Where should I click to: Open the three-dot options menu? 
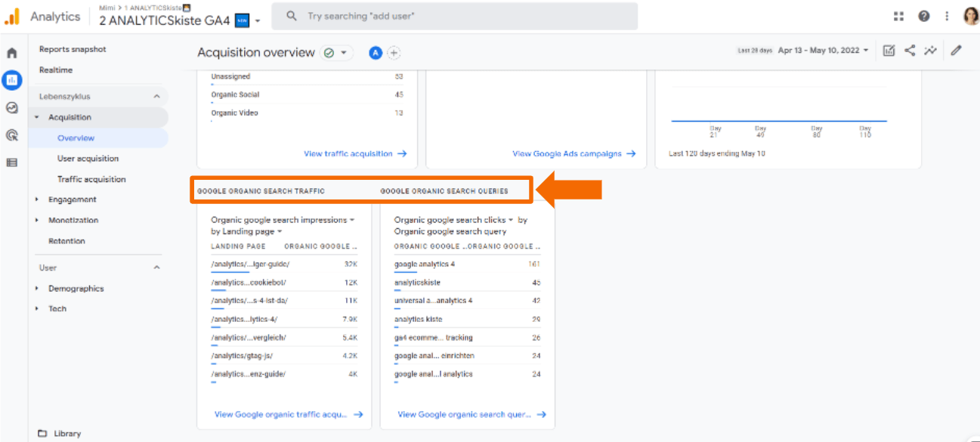[946, 15]
